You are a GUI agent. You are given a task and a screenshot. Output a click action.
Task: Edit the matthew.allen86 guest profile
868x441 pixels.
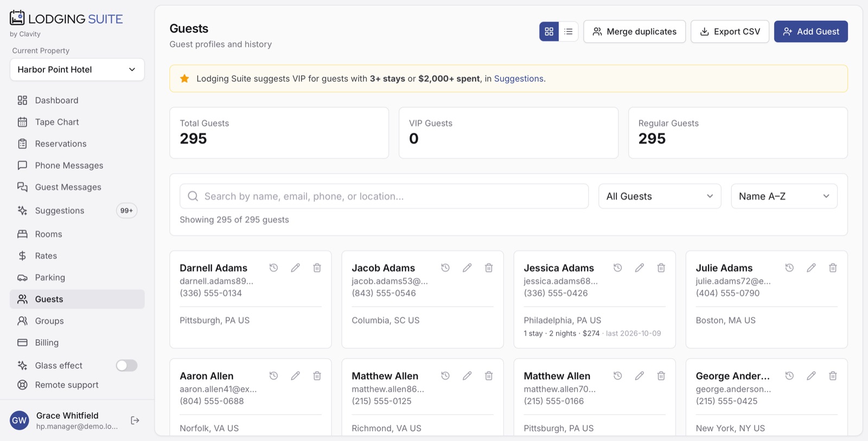(467, 376)
